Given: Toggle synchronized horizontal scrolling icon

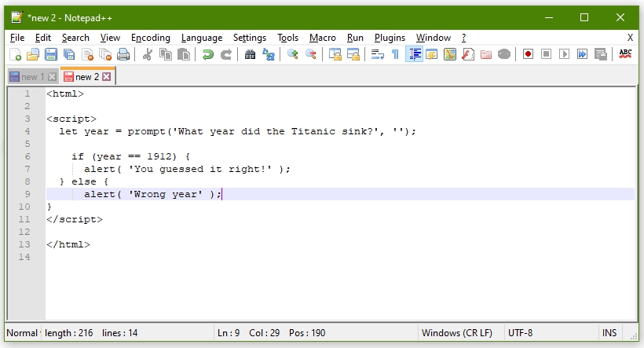Looking at the screenshot, I should pos(353,54).
